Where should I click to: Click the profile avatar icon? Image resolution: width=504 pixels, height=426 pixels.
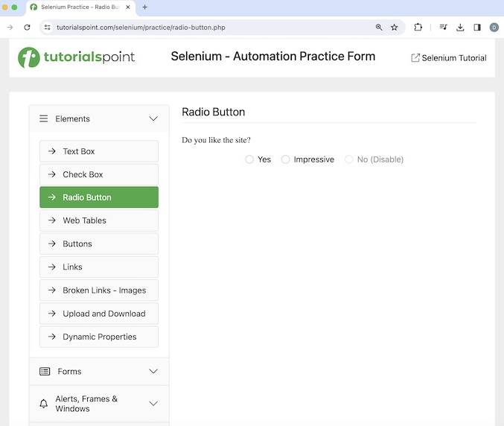[494, 28]
